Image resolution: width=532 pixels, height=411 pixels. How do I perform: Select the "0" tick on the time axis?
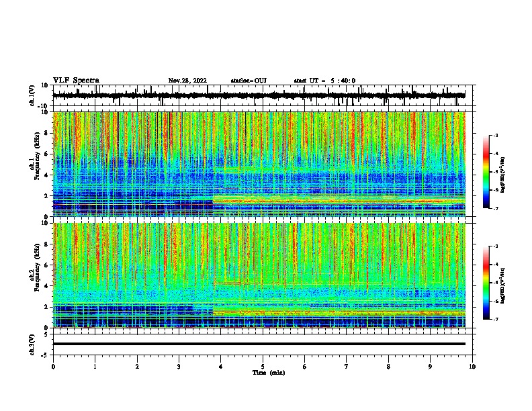coord(53,367)
